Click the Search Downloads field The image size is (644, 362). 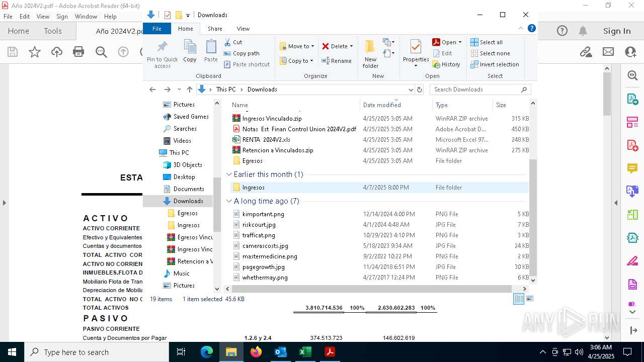(x=480, y=89)
